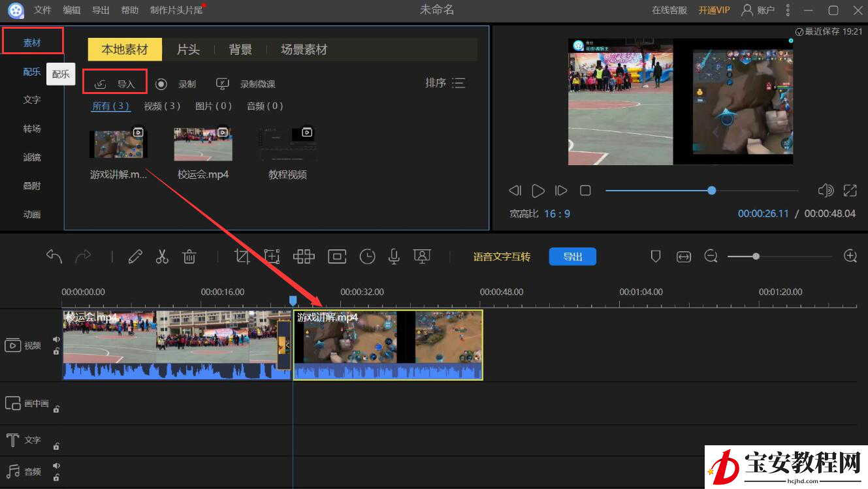Click the audio track music note icon

tap(12, 471)
